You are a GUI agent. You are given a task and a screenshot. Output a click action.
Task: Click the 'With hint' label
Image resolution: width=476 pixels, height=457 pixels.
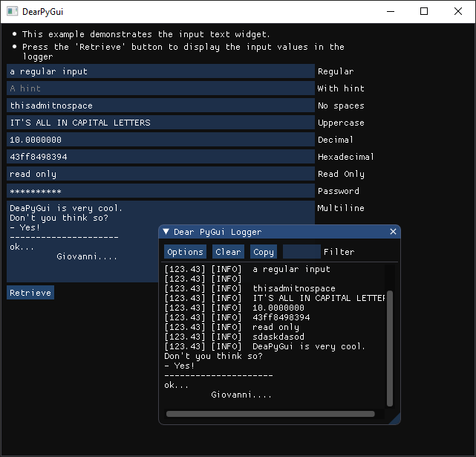pos(341,88)
